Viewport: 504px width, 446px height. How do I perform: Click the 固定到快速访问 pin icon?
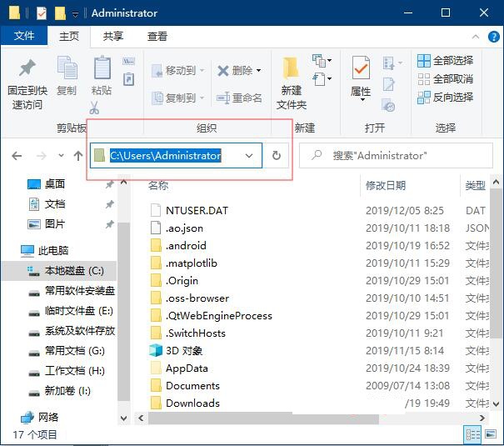tap(27, 68)
